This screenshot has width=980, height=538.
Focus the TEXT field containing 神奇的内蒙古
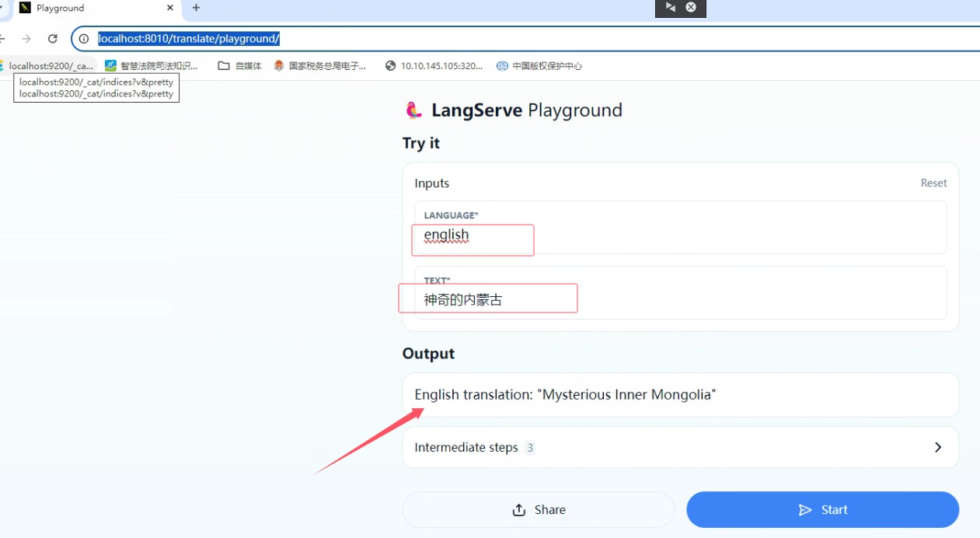(680, 299)
